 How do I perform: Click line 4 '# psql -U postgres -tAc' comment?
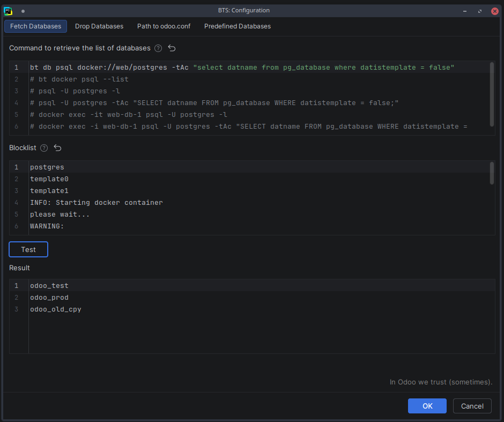pos(214,103)
